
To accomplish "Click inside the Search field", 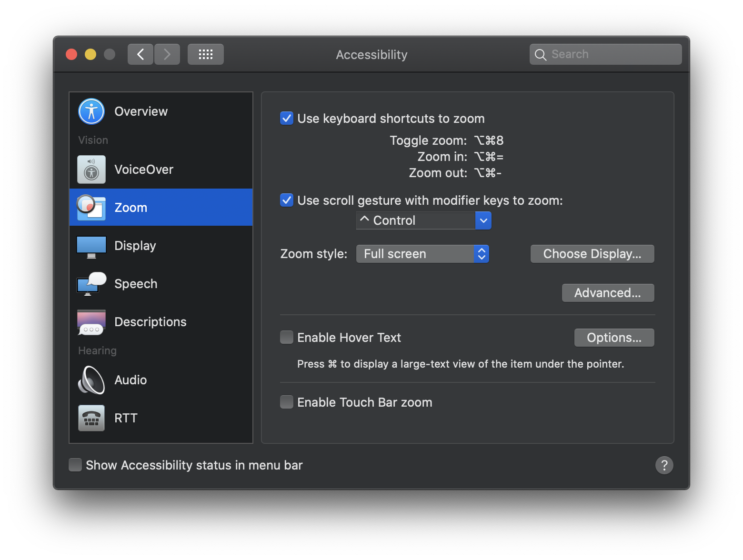I will coord(605,54).
